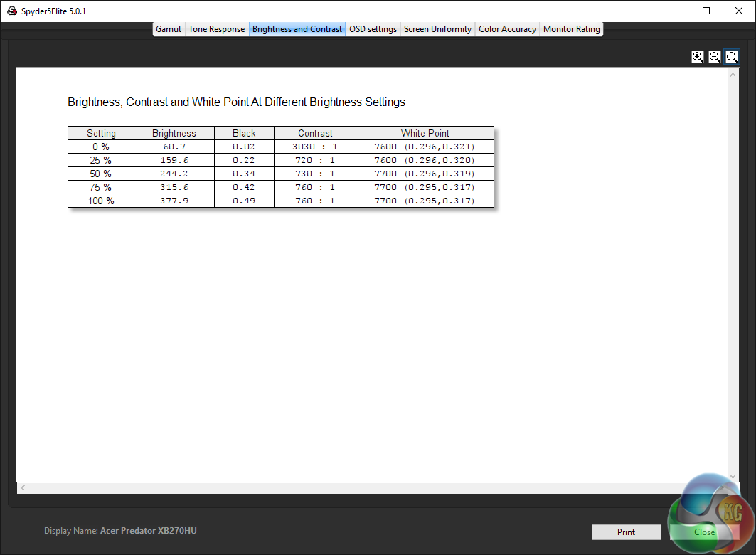Click the report heading about Brightness Settings

[236, 102]
